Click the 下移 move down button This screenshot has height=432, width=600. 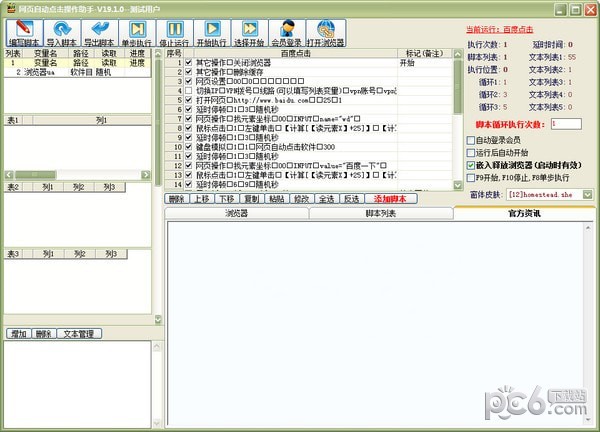coord(227,199)
